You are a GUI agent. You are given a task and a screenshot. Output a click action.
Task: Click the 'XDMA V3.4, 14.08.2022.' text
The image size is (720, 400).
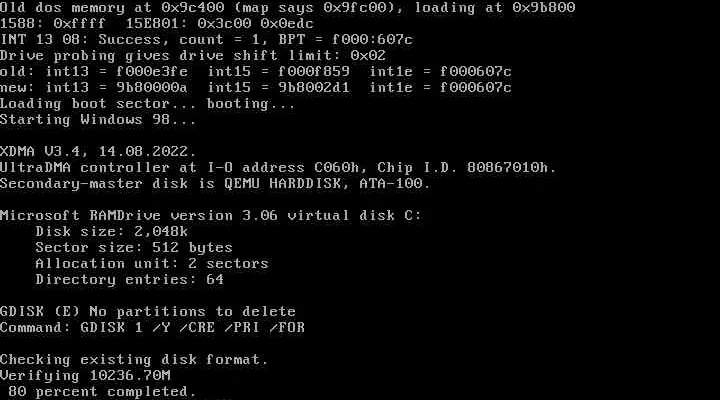point(98,152)
